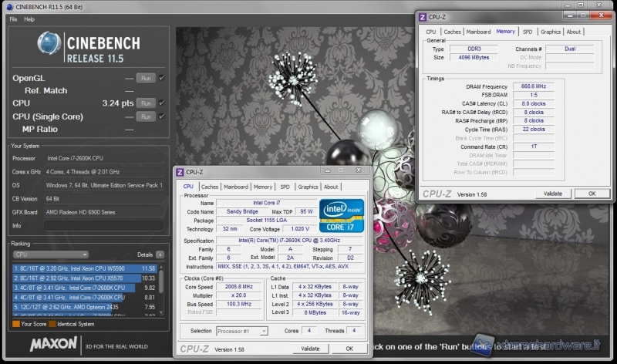Click Validate in the CPU-Z Memory window
This screenshot has width=617, height=364.
click(x=553, y=194)
